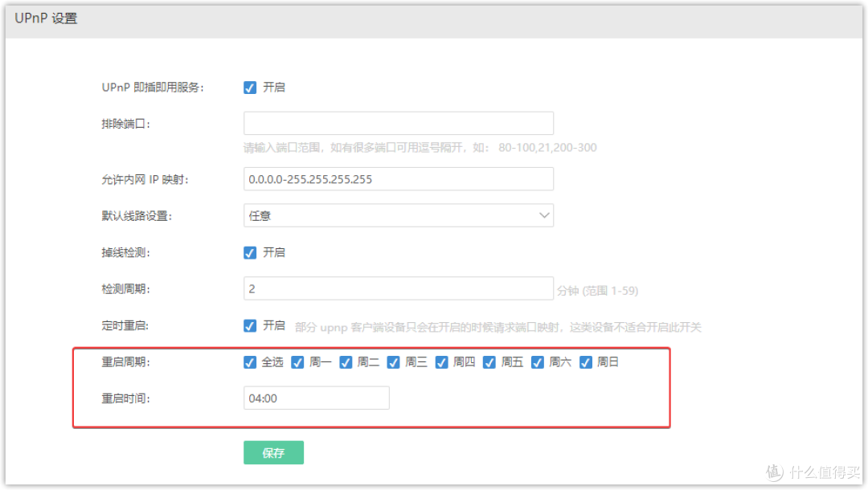Disable the UPnP 即插即用服务 checkbox
The height and width of the screenshot is (490, 868).
250,88
